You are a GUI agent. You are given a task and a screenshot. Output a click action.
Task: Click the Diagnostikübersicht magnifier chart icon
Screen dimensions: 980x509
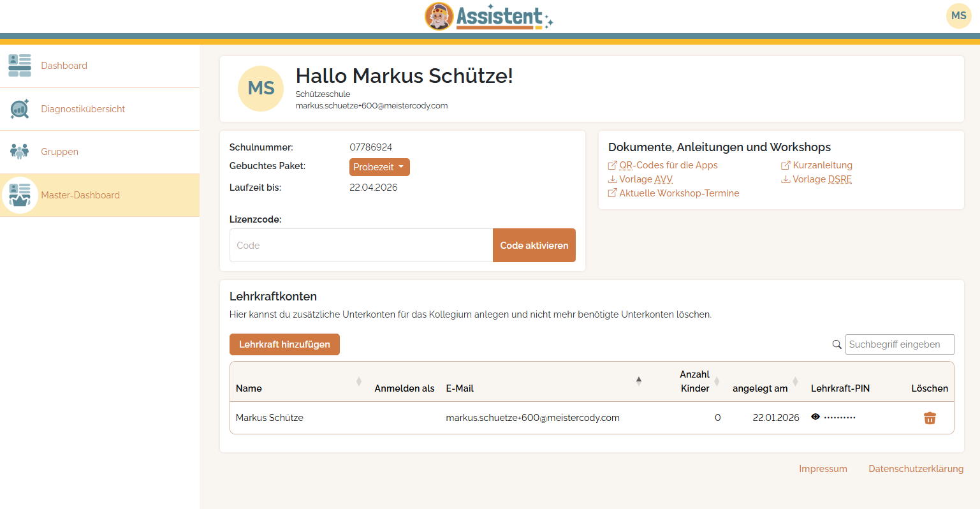point(20,109)
